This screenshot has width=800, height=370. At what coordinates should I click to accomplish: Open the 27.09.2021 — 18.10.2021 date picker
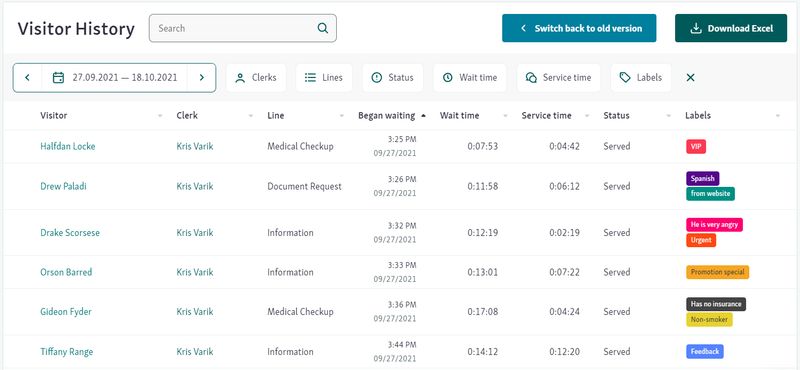tap(114, 78)
